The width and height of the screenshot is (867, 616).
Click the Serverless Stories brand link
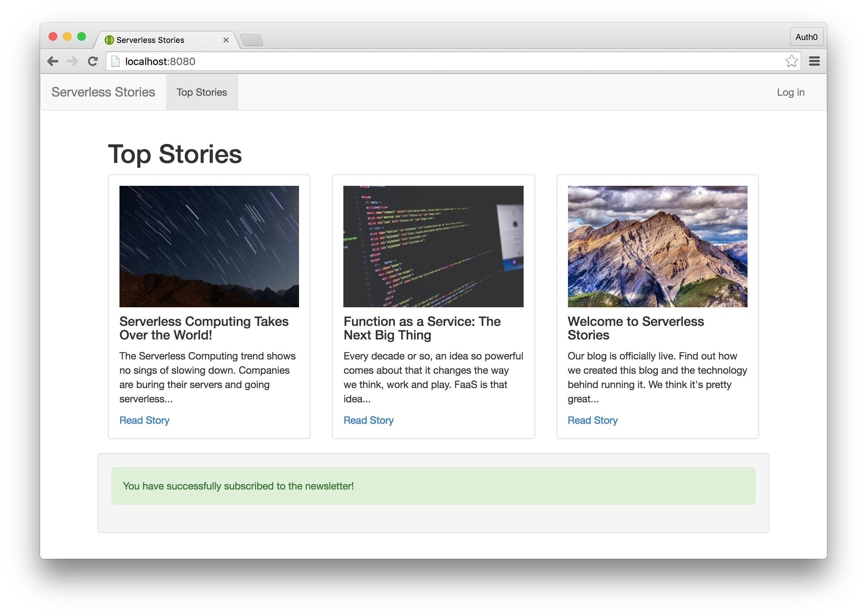click(103, 92)
